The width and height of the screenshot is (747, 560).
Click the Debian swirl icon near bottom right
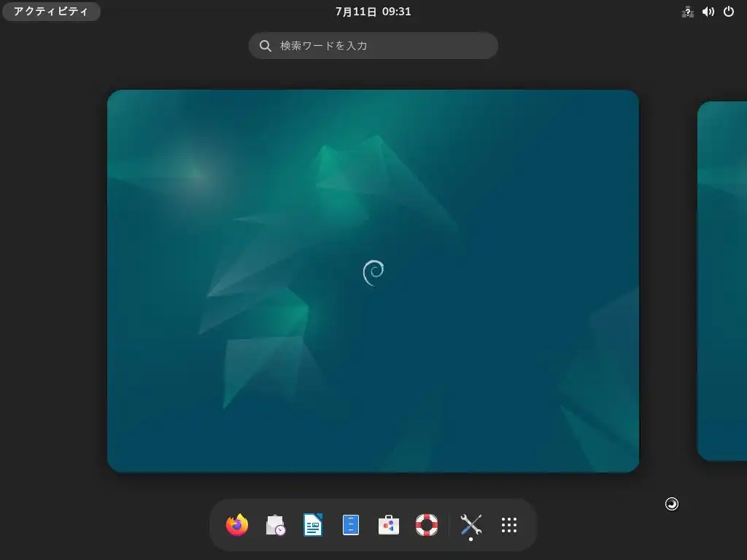tap(672, 504)
